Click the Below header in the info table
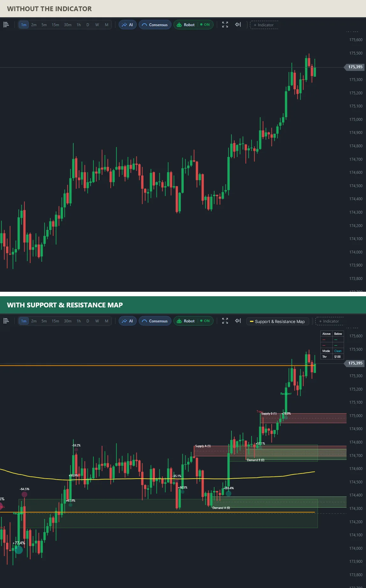Viewport: 366px width, 588px height. [x=338, y=334]
